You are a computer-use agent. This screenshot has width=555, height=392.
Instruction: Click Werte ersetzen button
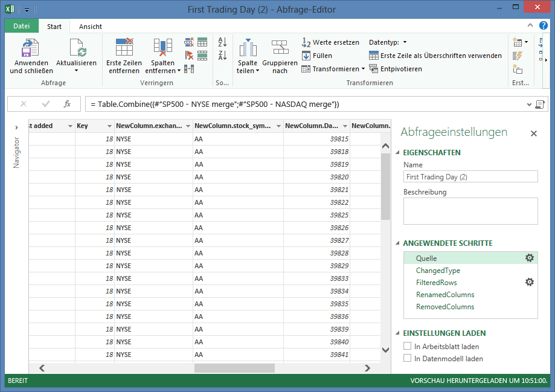(330, 42)
